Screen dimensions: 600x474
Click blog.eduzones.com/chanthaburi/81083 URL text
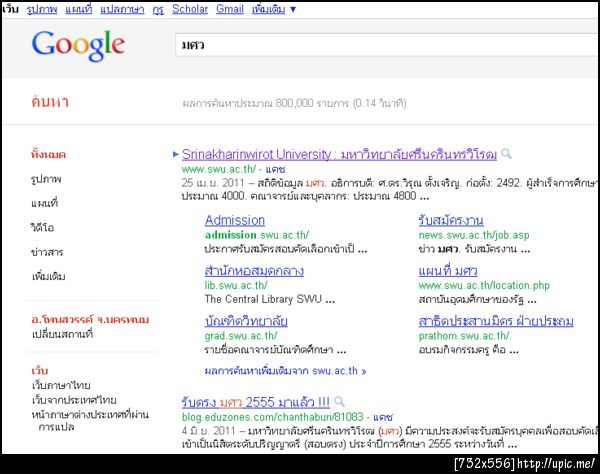[272, 417]
